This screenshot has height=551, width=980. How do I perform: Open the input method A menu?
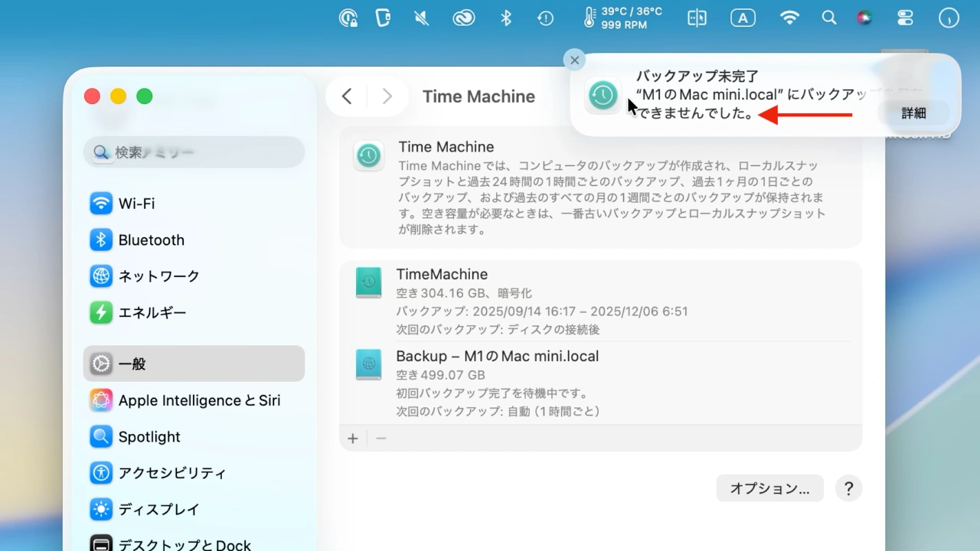tap(743, 17)
